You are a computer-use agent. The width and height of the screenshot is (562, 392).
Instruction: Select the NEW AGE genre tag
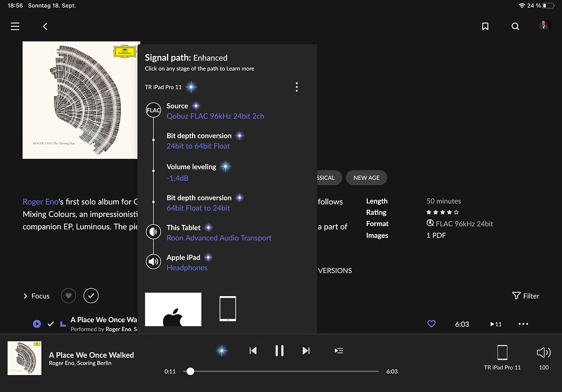pos(366,178)
